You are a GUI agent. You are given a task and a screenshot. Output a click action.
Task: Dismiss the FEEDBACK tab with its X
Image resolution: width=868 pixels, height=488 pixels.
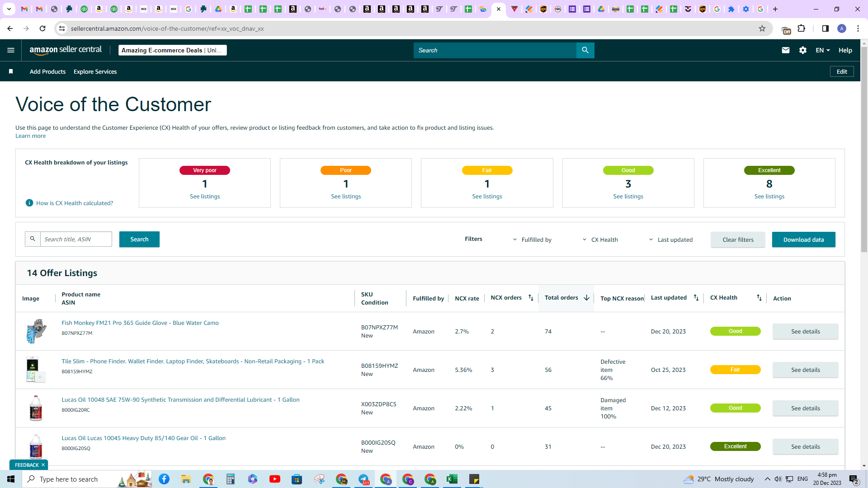[43, 465]
